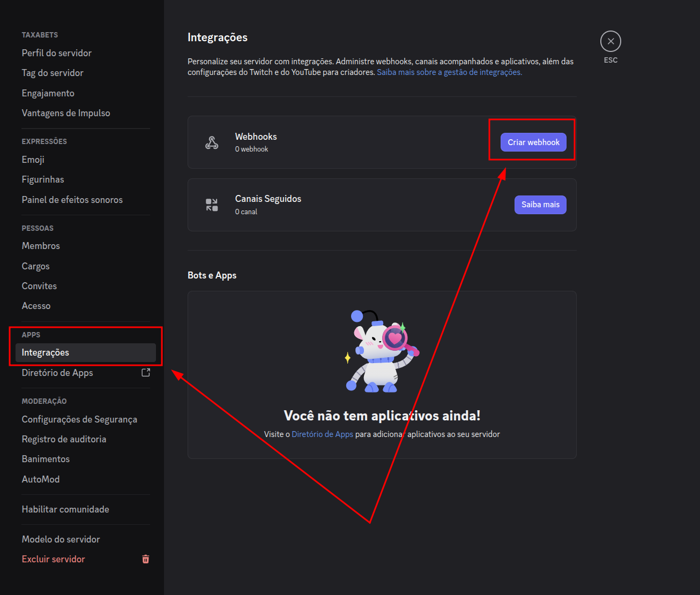Click the external link icon beside Diretório de Apps
Screen dimensions: 700x595
pos(145,372)
